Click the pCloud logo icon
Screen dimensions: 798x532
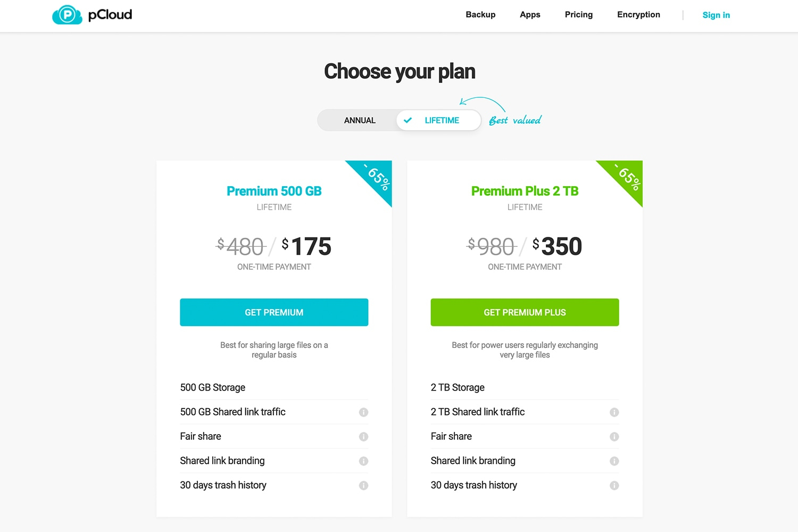tap(67, 15)
